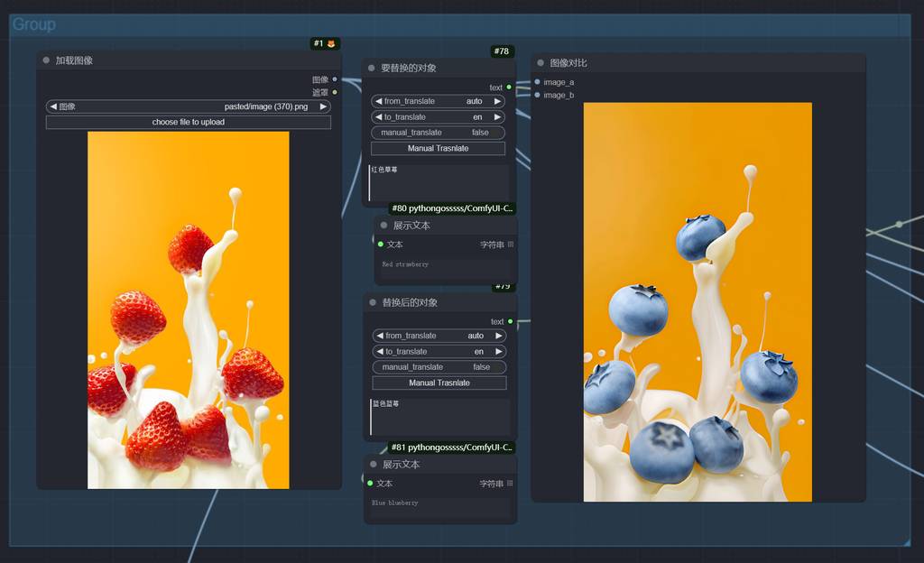Click from_translate right arrow in 要替换的对象
The width and height of the screenshot is (924, 563).
[x=497, y=101]
